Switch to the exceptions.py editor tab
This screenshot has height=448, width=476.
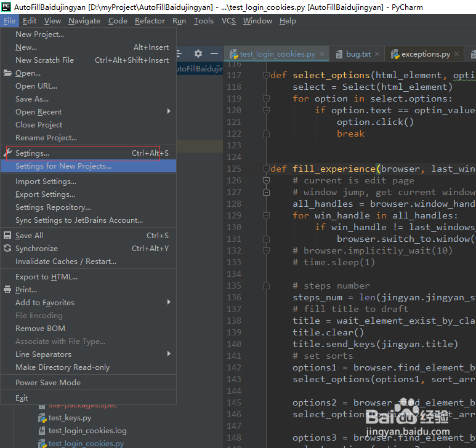point(426,54)
